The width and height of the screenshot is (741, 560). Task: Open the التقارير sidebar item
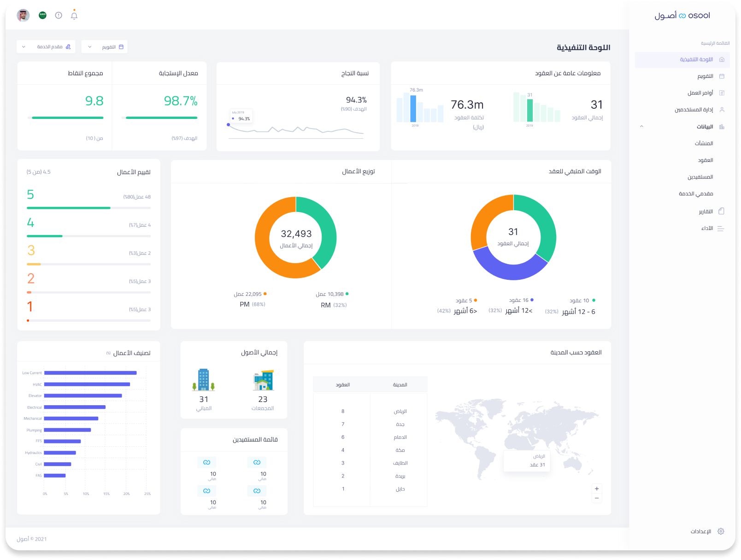click(706, 212)
